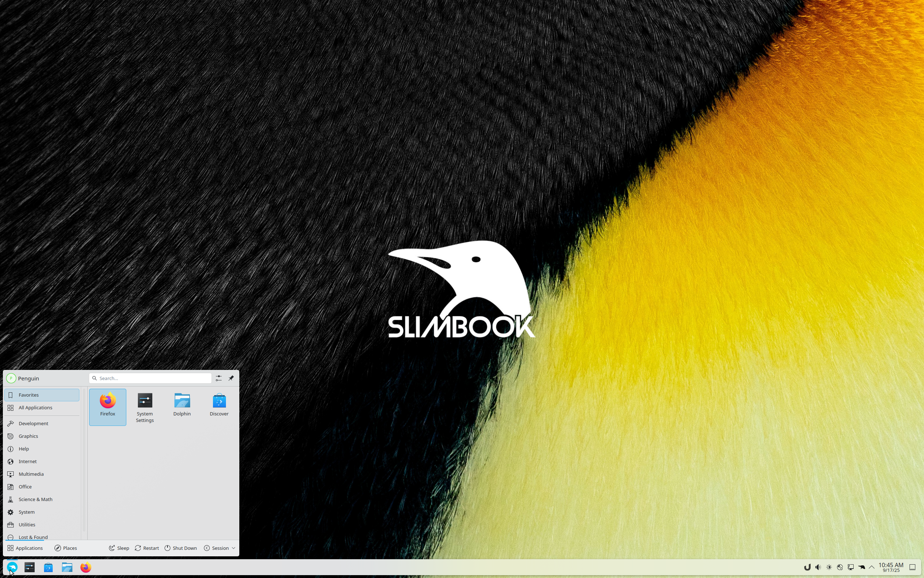Viewport: 924px width, 578px height.
Task: Open the disks and devices tray icon
Action: (840, 567)
